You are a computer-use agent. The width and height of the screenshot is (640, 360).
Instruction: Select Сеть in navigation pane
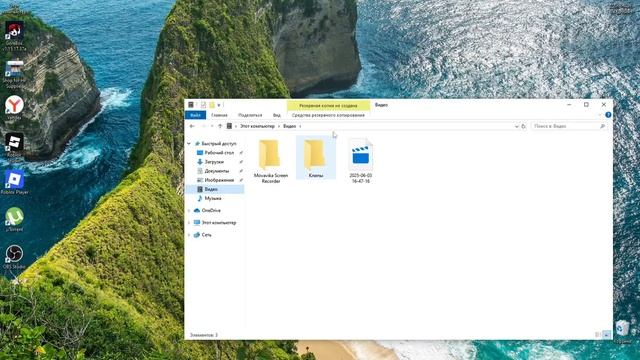point(206,235)
